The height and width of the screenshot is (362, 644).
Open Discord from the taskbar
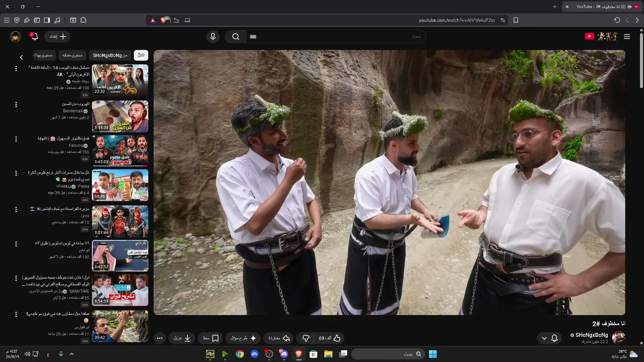pos(284,354)
